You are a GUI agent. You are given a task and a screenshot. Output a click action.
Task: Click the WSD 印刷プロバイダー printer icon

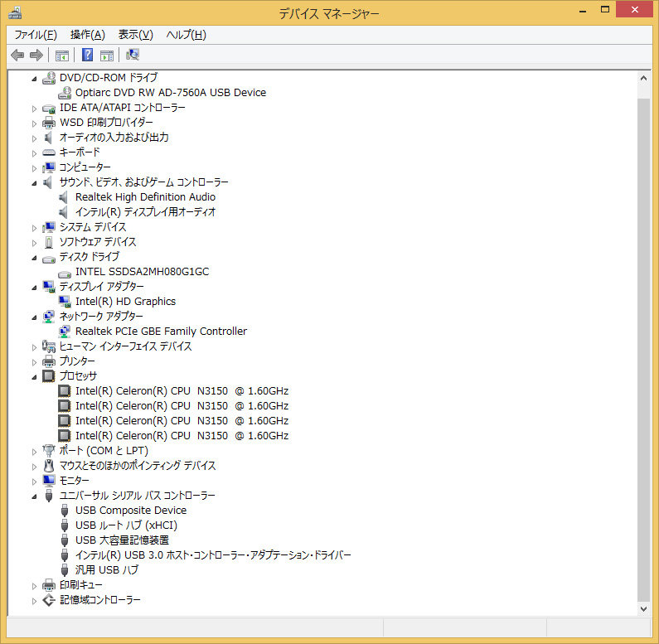click(x=49, y=123)
